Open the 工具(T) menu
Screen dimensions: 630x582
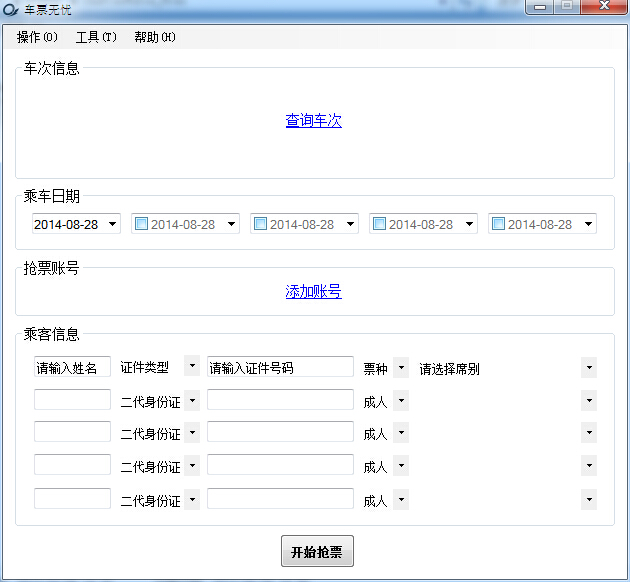96,37
